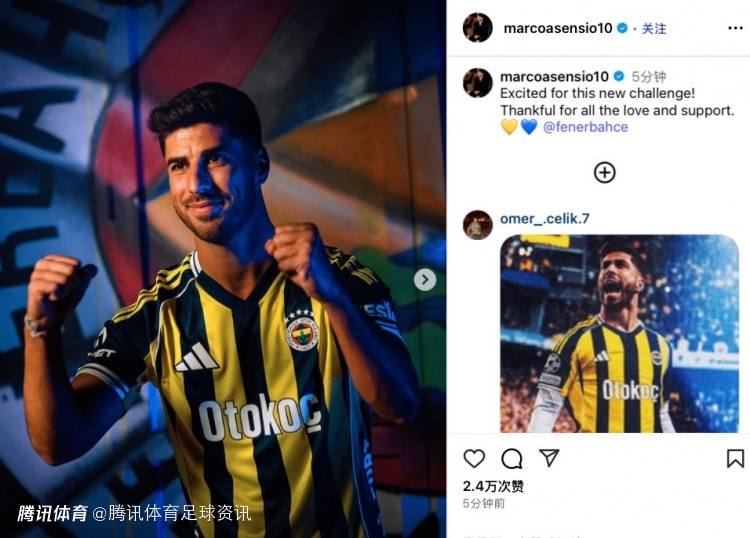Click avatar beside the caption text
Image resolution: width=750 pixels, height=538 pixels.
[x=477, y=83]
